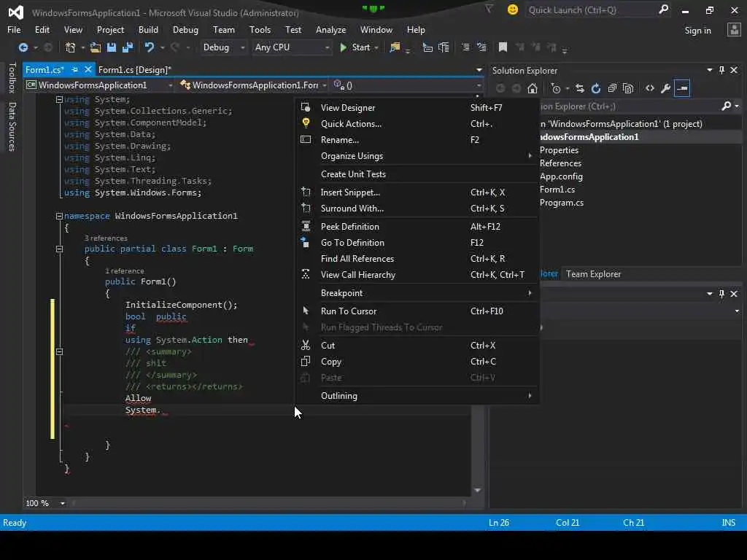This screenshot has width=747, height=560.
Task: Pick Insert Snippet... from context menu
Action: click(x=417, y=192)
